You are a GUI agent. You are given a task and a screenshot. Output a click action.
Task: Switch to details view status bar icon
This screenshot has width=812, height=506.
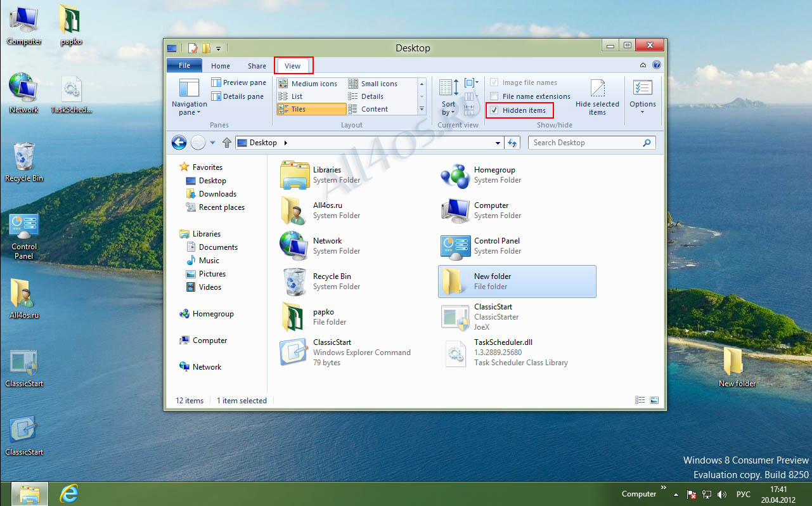click(x=640, y=400)
